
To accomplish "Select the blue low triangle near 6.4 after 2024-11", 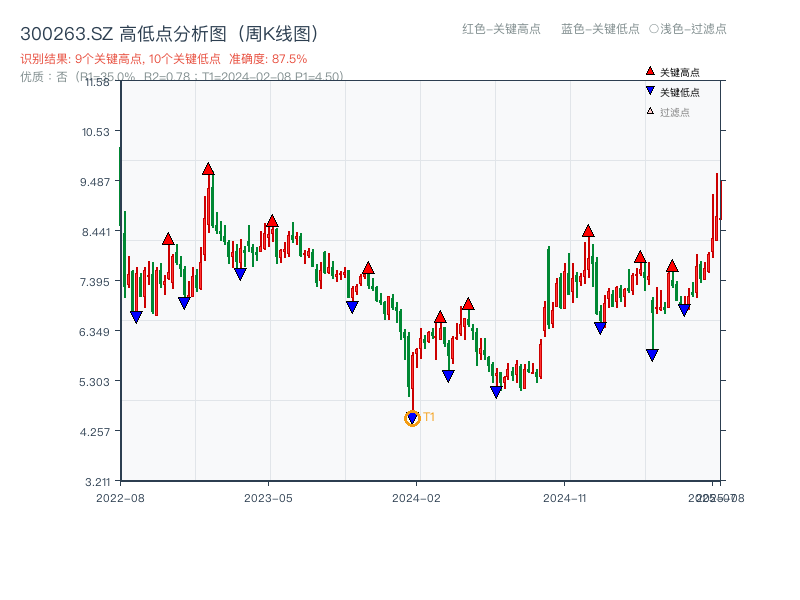I will pos(601,328).
